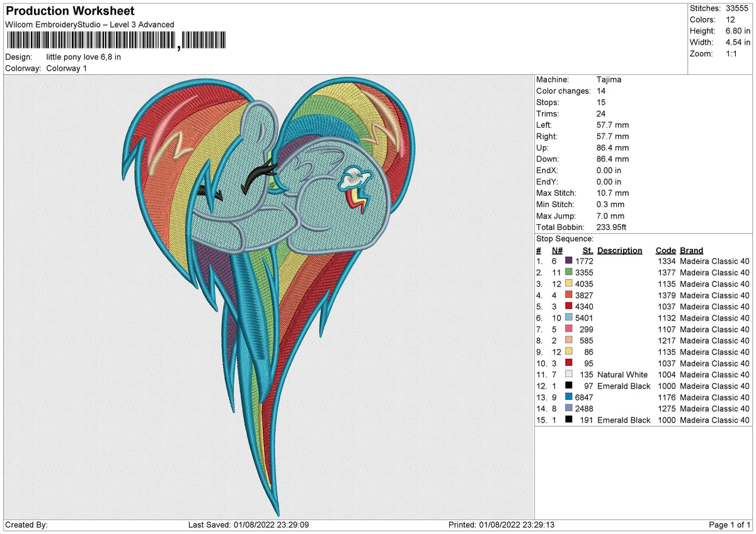Click the 'Code' column header
The height and width of the screenshot is (534, 756).
[x=665, y=250]
